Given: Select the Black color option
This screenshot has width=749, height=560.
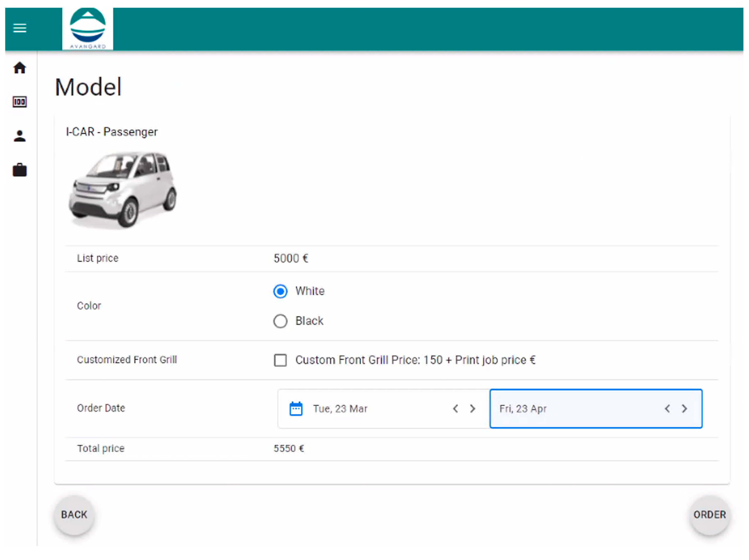Looking at the screenshot, I should coord(280,321).
